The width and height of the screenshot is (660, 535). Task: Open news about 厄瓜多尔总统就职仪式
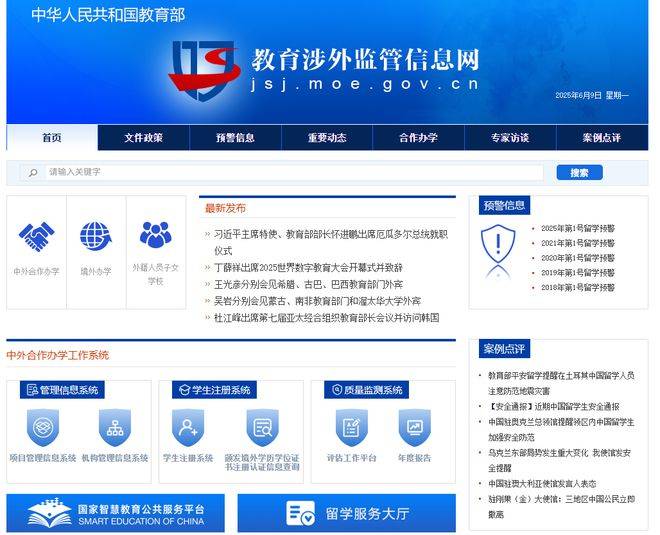coord(331,242)
